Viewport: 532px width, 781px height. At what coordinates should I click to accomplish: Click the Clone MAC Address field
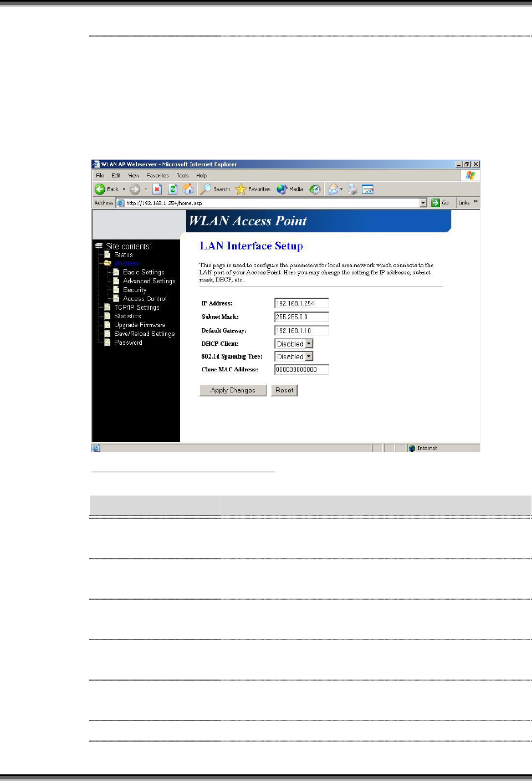302,370
